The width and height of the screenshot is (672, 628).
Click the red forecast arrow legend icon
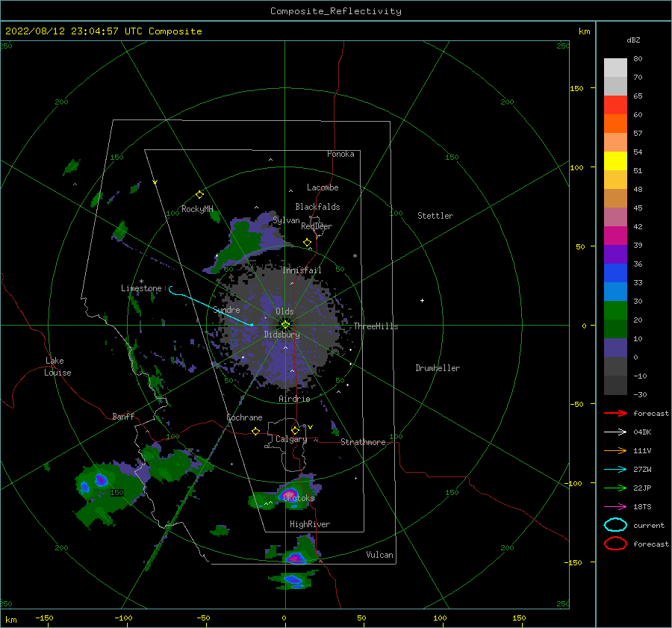(x=615, y=413)
